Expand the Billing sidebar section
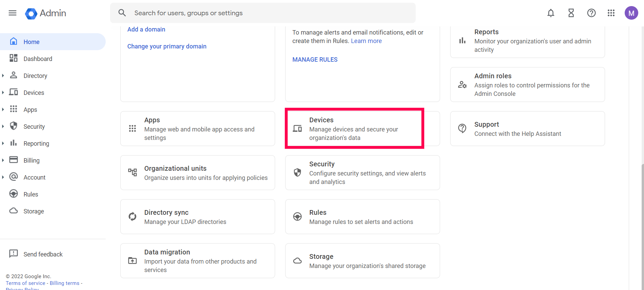The width and height of the screenshot is (644, 290). coord(3,160)
